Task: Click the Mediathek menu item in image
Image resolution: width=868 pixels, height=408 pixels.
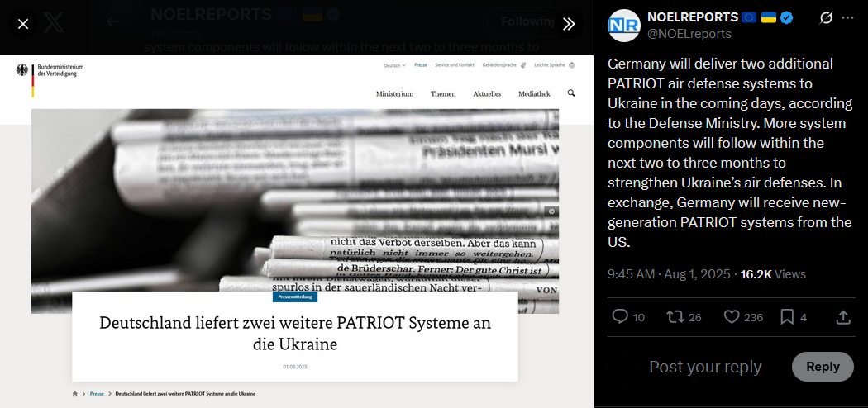Action: pyautogui.click(x=534, y=94)
